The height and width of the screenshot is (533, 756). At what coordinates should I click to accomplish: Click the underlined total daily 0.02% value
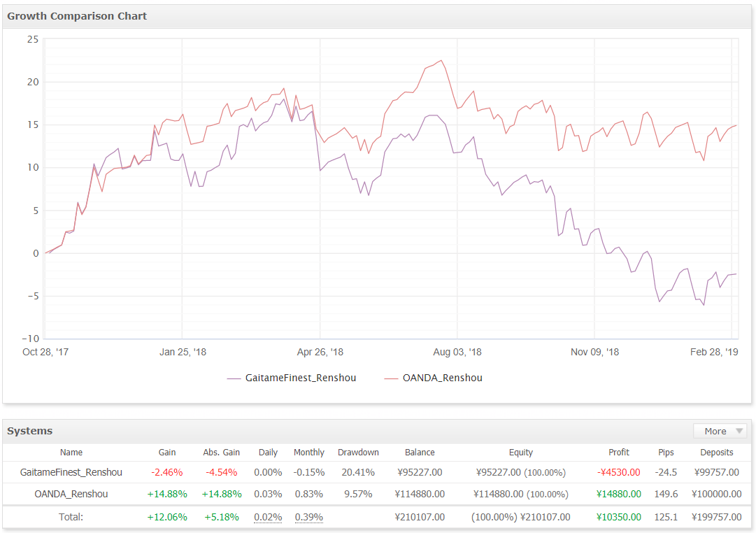pos(268,517)
